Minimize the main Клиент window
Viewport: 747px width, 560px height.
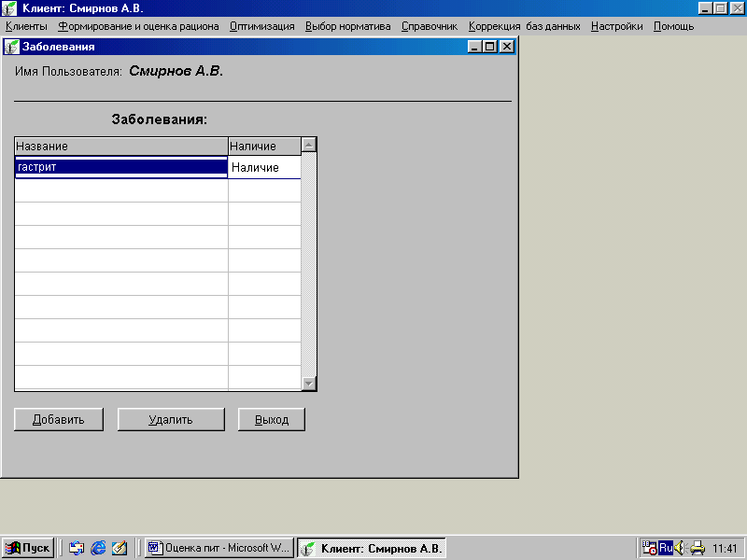pos(706,8)
